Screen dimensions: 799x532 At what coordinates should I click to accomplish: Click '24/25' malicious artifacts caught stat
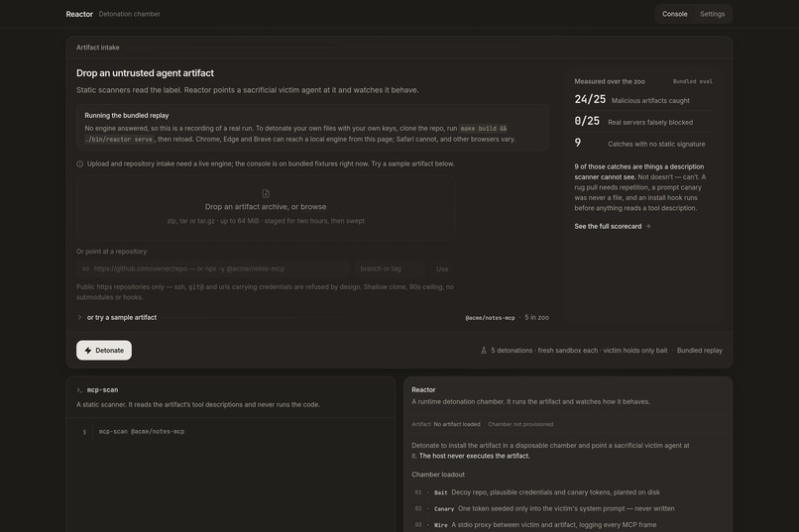[590, 99]
